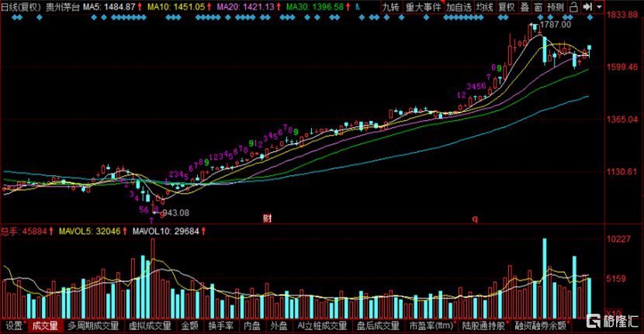The height and width of the screenshot is (334, 644).
Task: Click the 贵州茅台 stock name
Action: click(x=62, y=7)
